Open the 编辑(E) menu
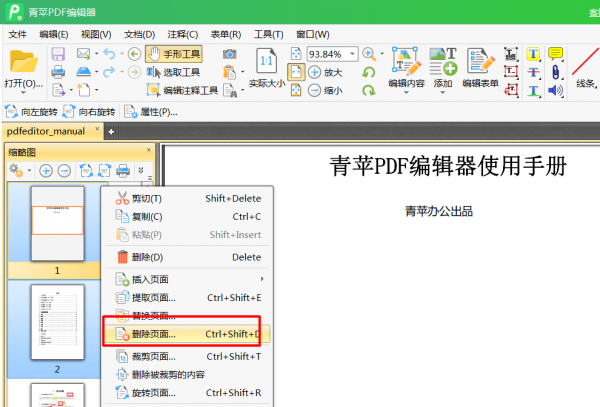This screenshot has height=407, width=600. pos(54,34)
